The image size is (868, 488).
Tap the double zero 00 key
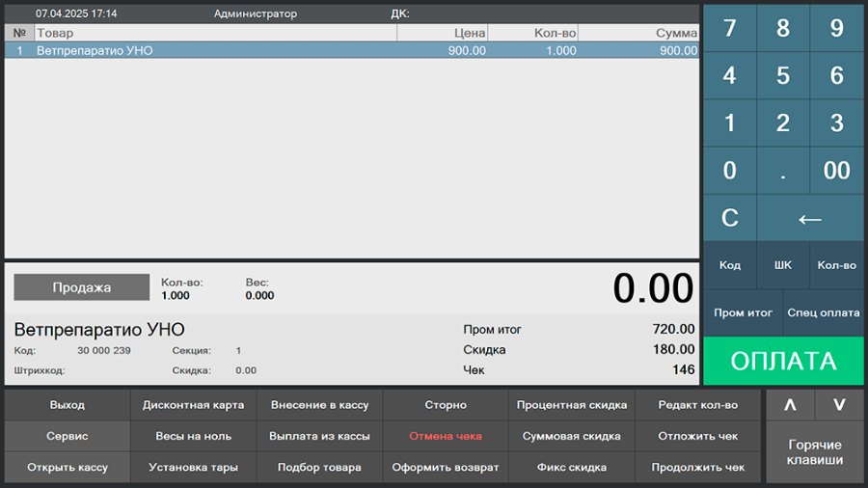836,171
